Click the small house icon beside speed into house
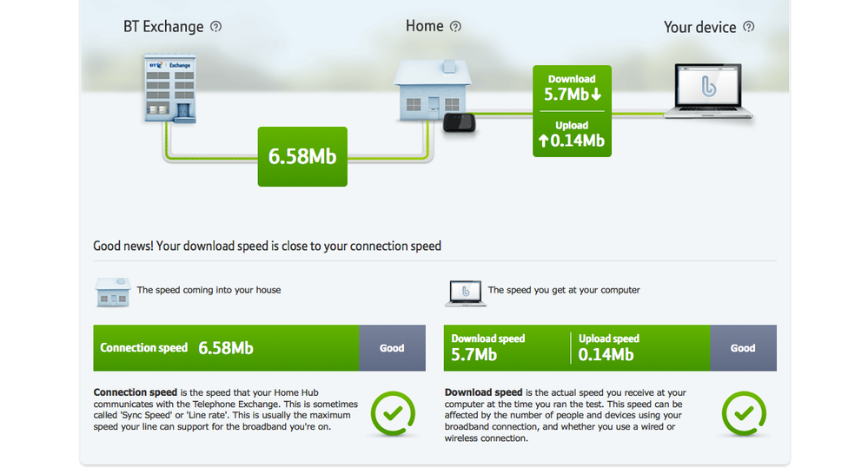This screenshot has height=474, width=868. tap(113, 292)
